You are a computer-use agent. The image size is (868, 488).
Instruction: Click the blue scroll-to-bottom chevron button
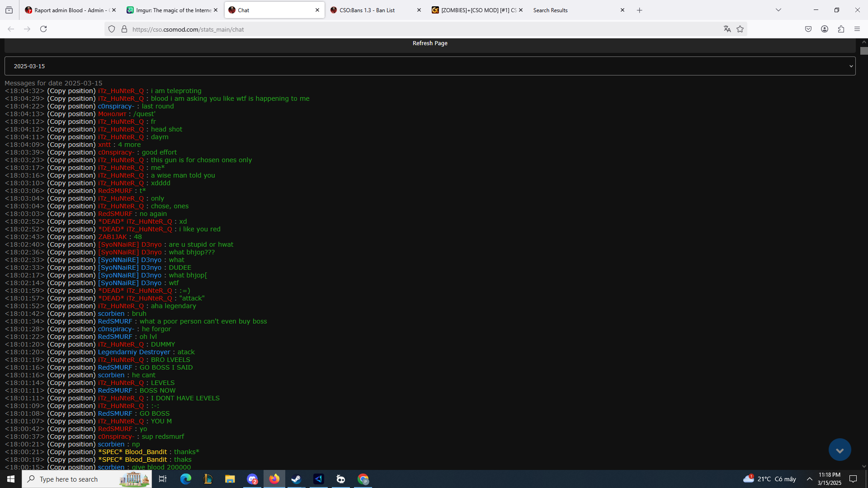[840, 450]
